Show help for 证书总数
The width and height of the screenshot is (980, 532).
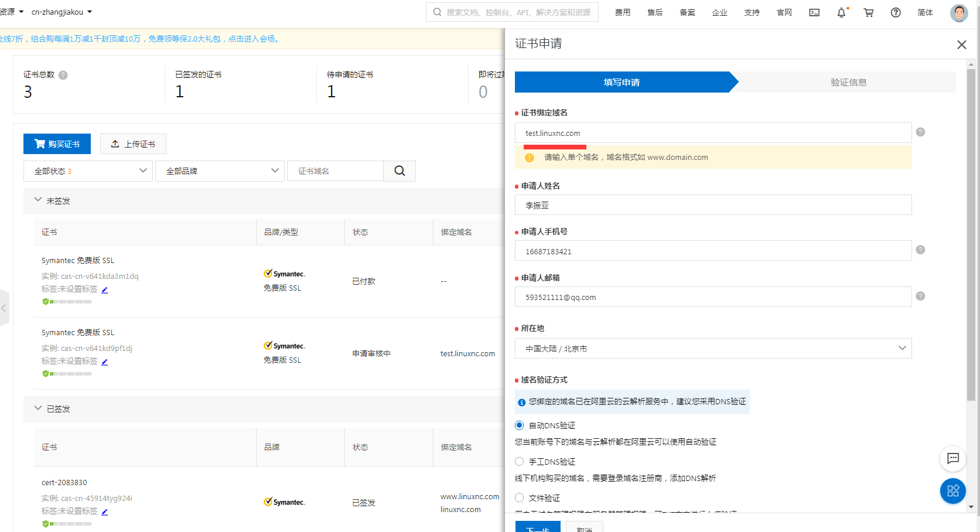click(63, 75)
